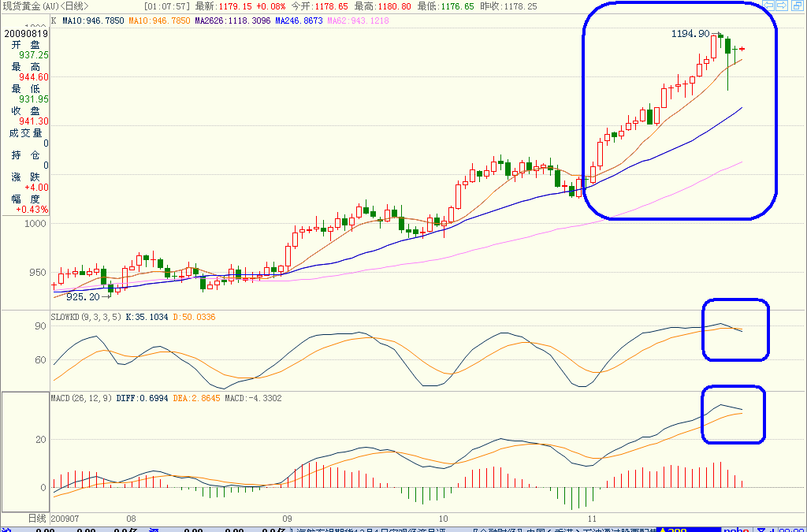Viewport: 807px width, 532px height.
Task: Click the MACD:-4.3302 value
Action: pos(254,399)
